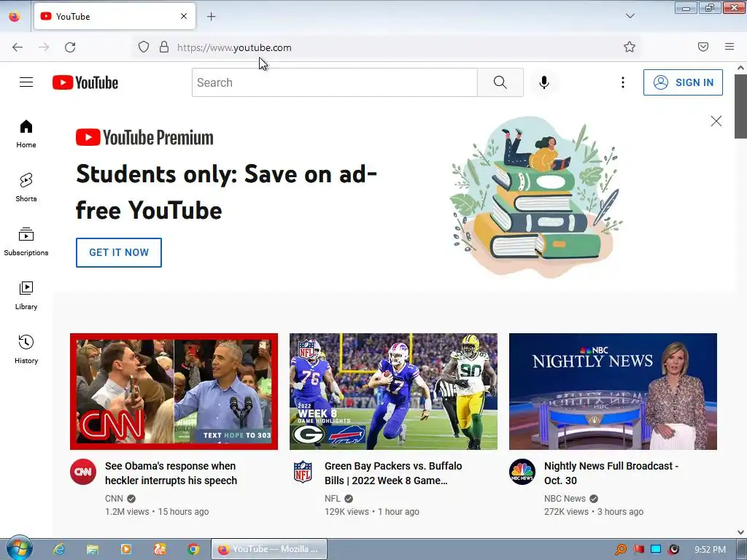Click the CNN channel name under video
Viewport: 747px width, 560px height.
tap(114, 499)
